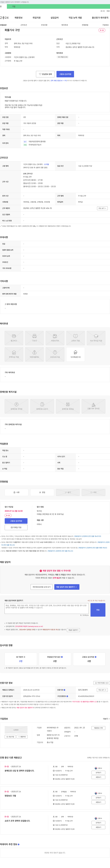This screenshot has width=110, height=868.
Task: Open job listing 쇼트기 조작 경력자 모집합니다
Action: pyautogui.click(x=17, y=821)
